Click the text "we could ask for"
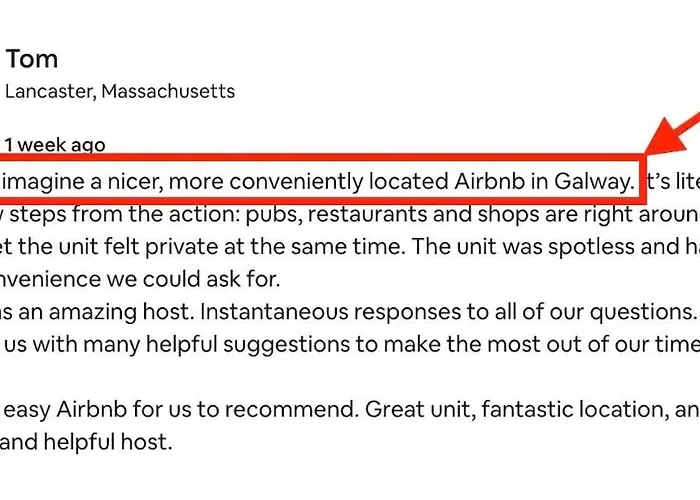The image size is (700, 500). (x=181, y=280)
